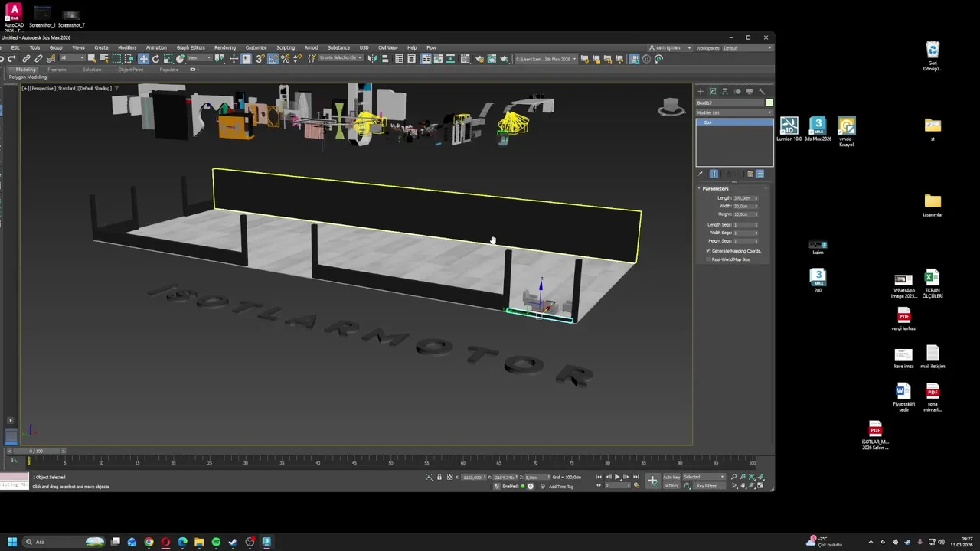Click the Set Key button
This screenshot has height=551, width=980.
click(671, 486)
